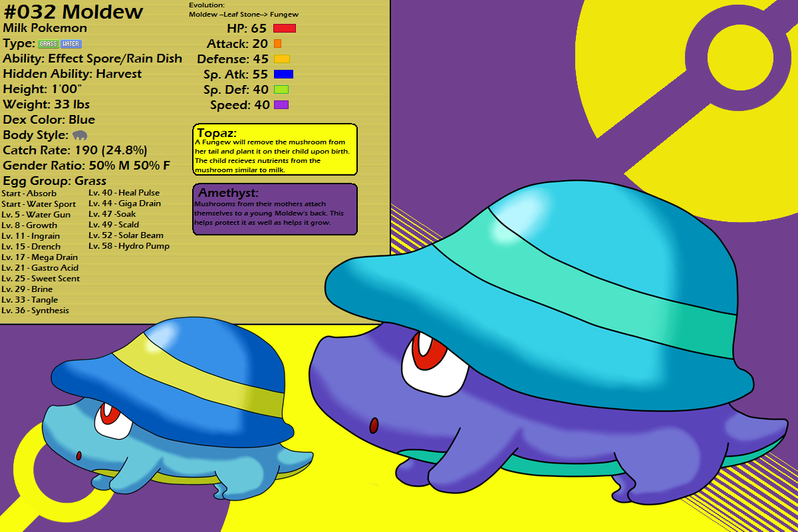
Task: Click the 'Catch Rate: 190 (24.8%)' line
Action: click(x=75, y=150)
